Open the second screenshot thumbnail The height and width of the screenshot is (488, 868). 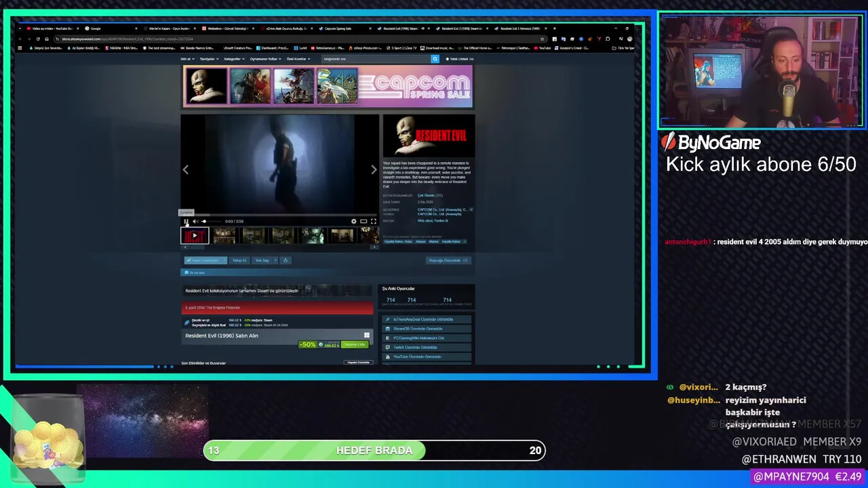click(254, 235)
